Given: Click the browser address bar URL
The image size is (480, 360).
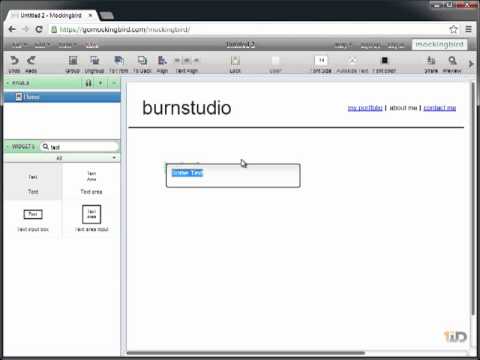Looking at the screenshot, I should [125, 30].
